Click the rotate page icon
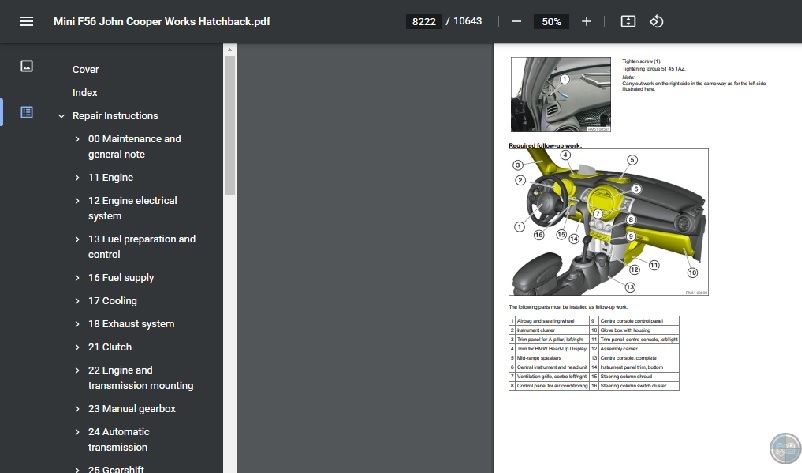Image resolution: width=802 pixels, height=473 pixels. (x=656, y=21)
